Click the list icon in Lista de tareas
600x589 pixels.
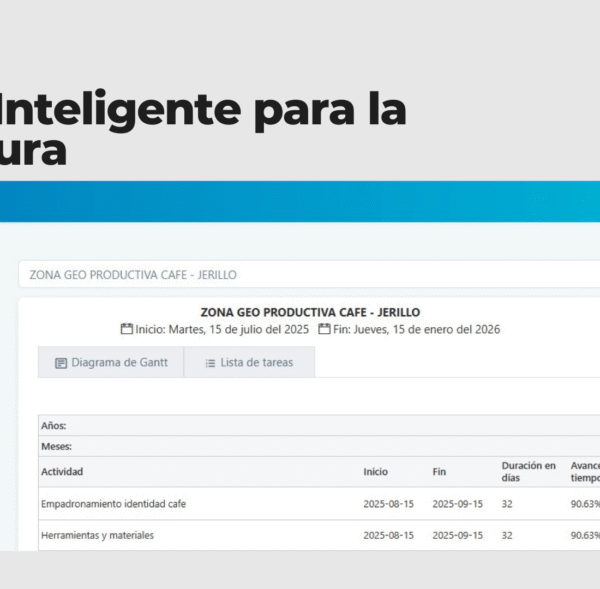210,363
